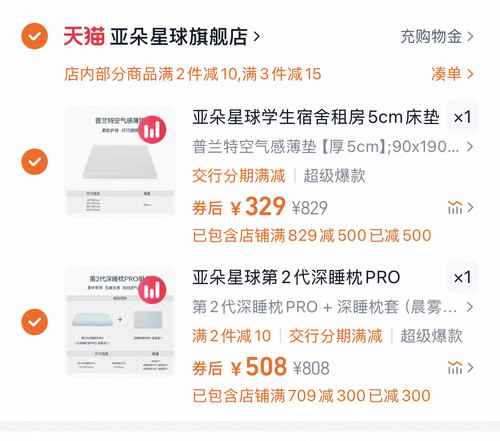Click the Tmall (天猫) logo

click(84, 36)
